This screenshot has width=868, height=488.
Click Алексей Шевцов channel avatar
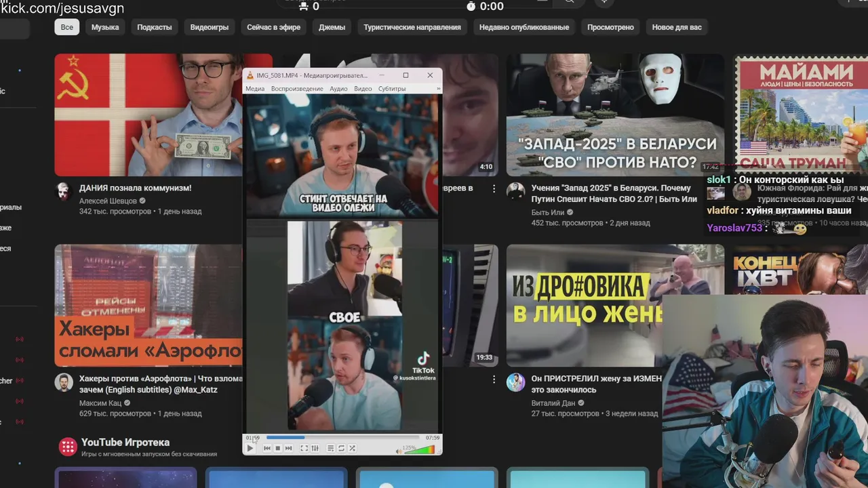(64, 191)
